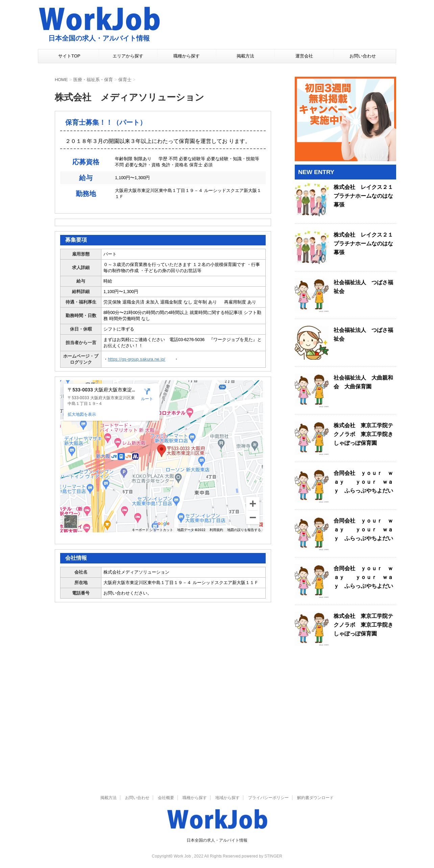
Task: Click HOME breadcrumb link
Action: 61,80
